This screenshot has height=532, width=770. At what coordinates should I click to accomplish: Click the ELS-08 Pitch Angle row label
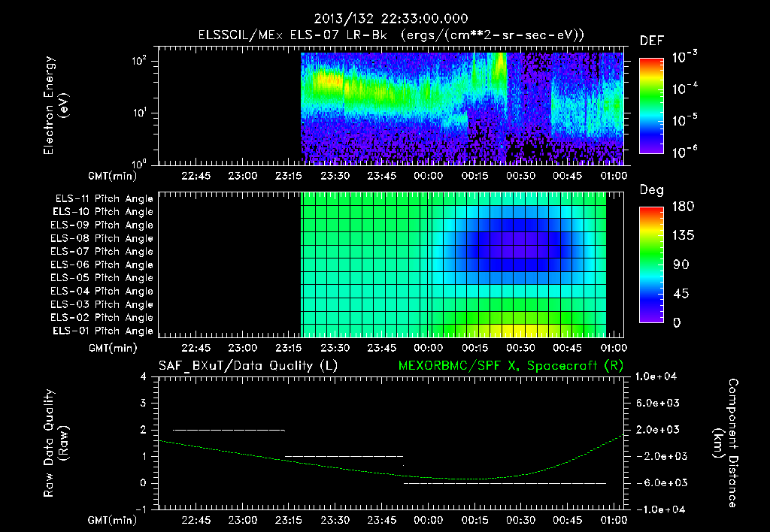[x=102, y=238]
